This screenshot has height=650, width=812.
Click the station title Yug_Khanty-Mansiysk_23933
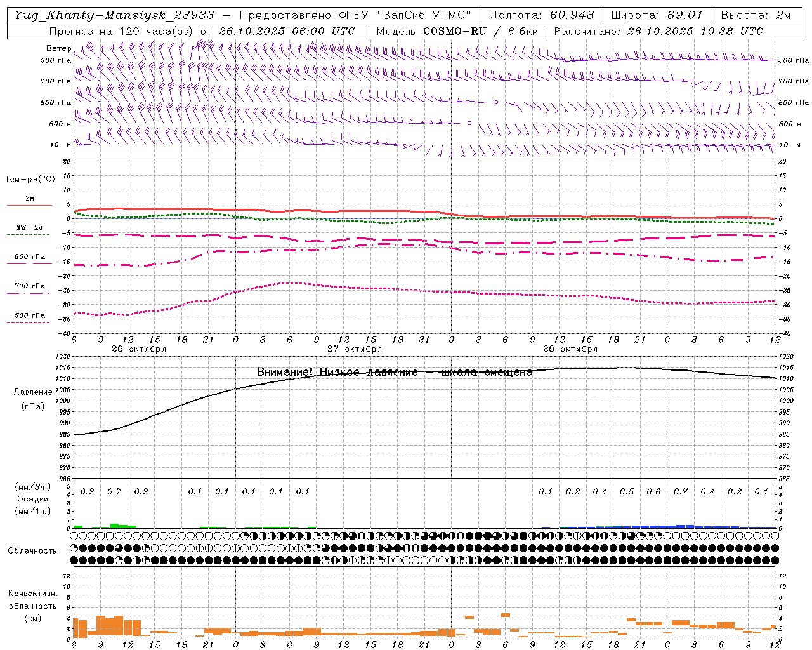coord(114,15)
